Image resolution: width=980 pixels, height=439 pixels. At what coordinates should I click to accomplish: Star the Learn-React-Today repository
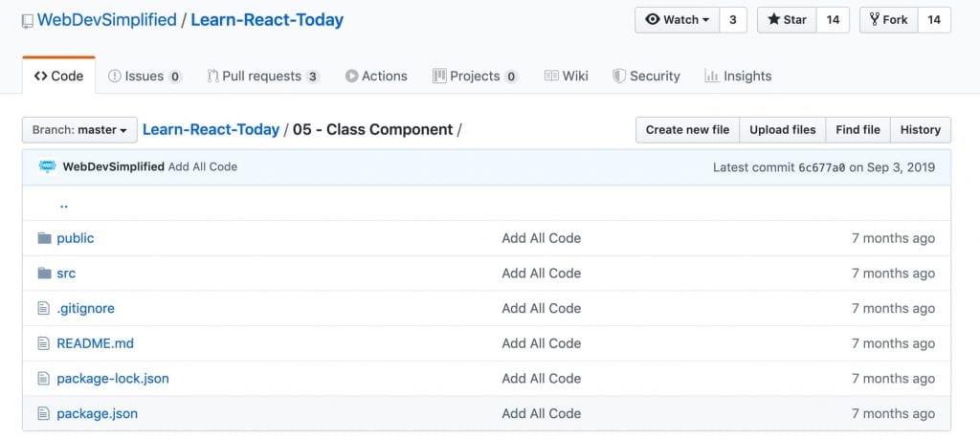[x=787, y=20]
